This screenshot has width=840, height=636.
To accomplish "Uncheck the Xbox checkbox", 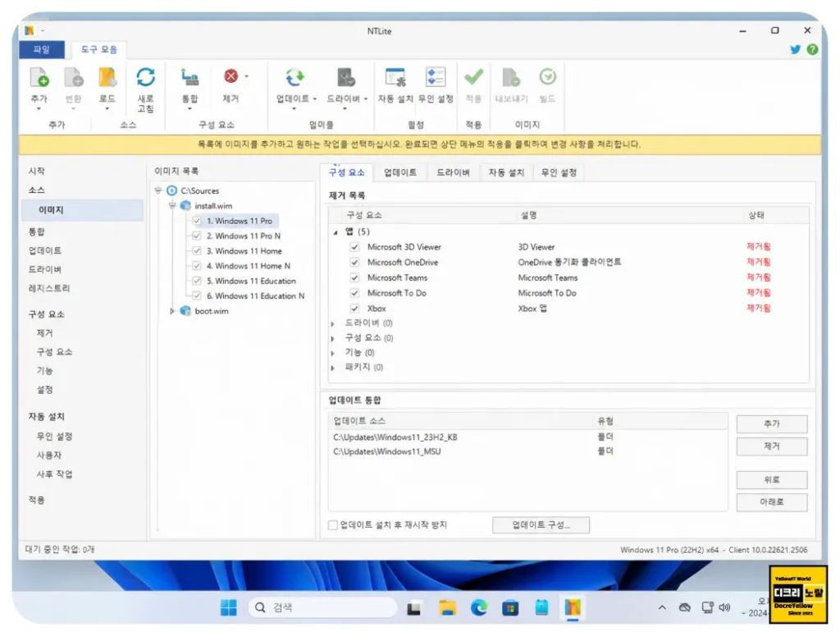I will click(x=354, y=309).
